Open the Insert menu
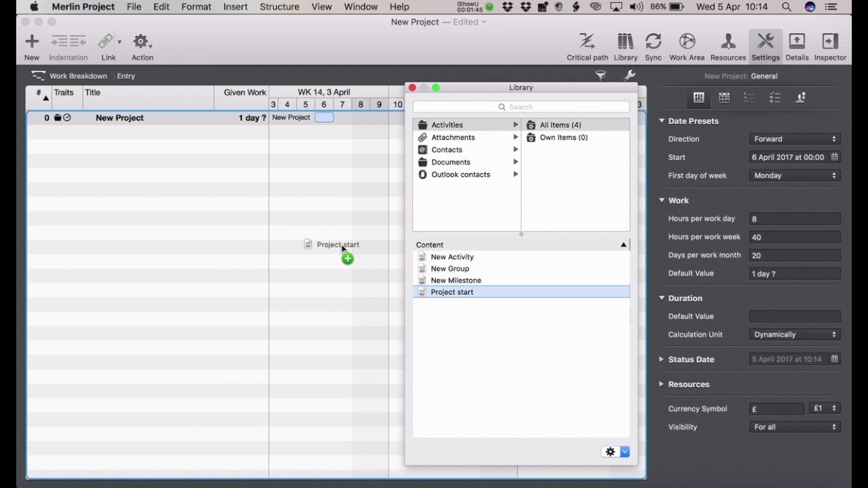 pos(235,7)
